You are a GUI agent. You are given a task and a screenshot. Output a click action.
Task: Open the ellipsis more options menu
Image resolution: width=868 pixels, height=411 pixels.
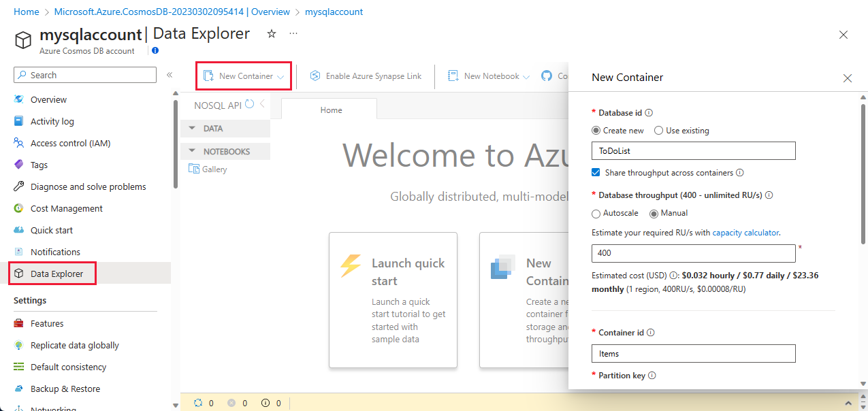point(293,33)
